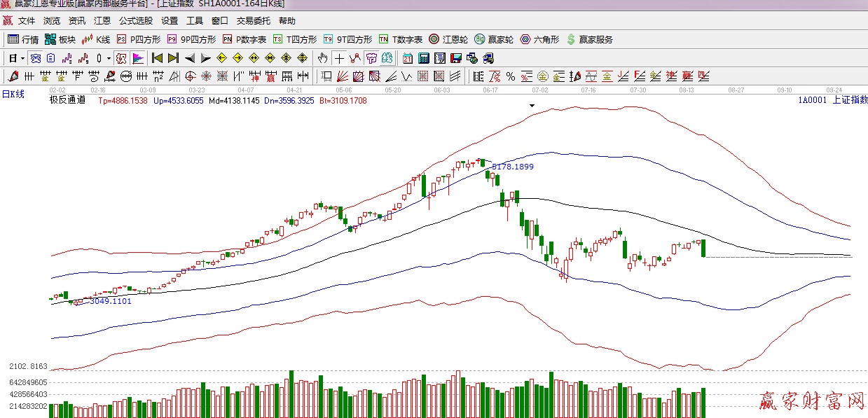The width and height of the screenshot is (868, 418).
Task: Expand the 日 period dropdown arrow
Action: click(22, 58)
